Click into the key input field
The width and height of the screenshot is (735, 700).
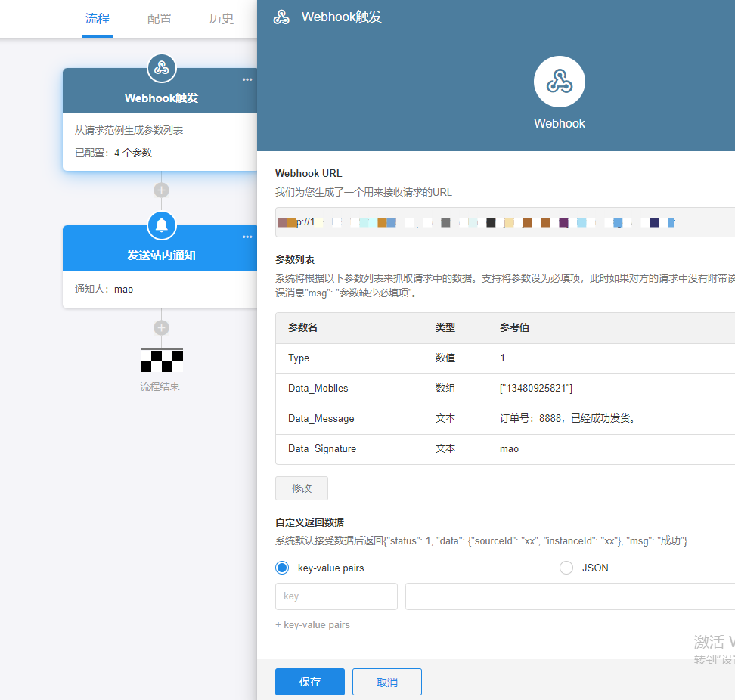tap(336, 596)
